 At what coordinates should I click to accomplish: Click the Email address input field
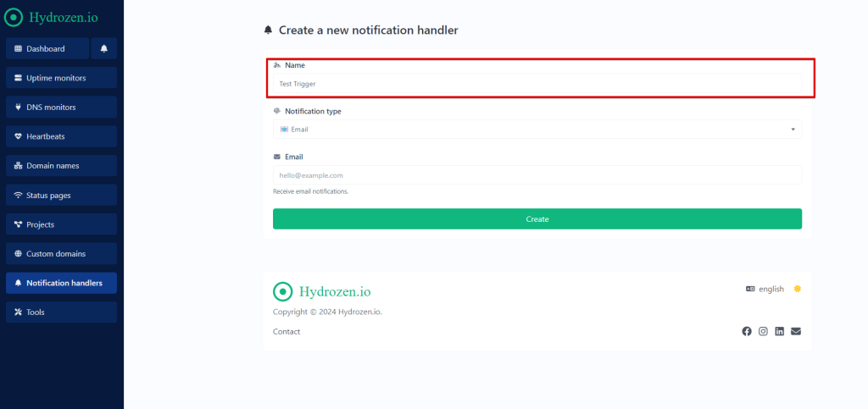pos(537,175)
